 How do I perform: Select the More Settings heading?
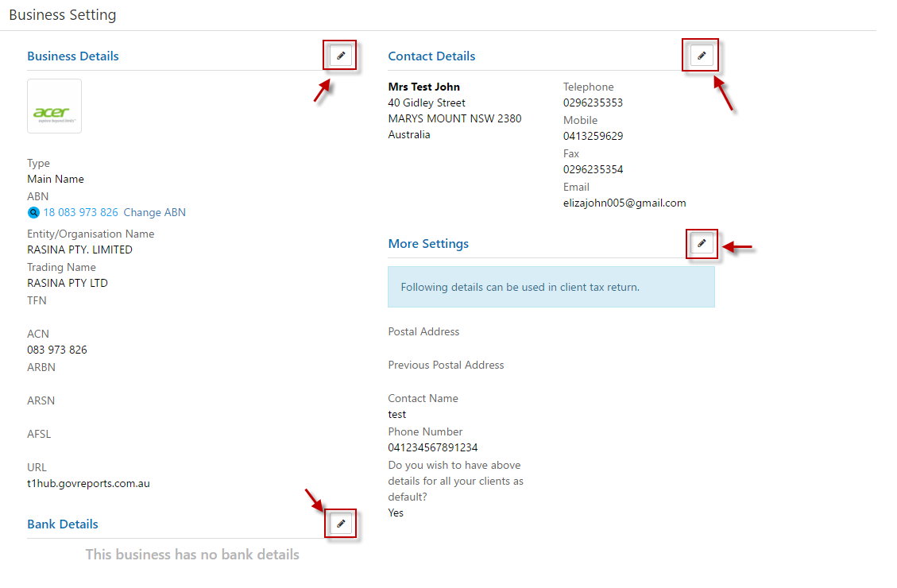[428, 244]
